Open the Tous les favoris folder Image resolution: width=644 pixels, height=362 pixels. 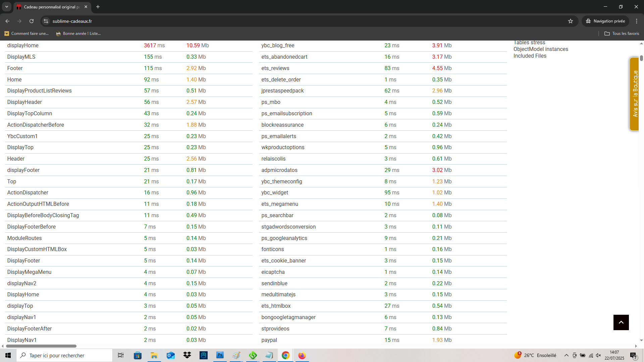[x=622, y=34]
